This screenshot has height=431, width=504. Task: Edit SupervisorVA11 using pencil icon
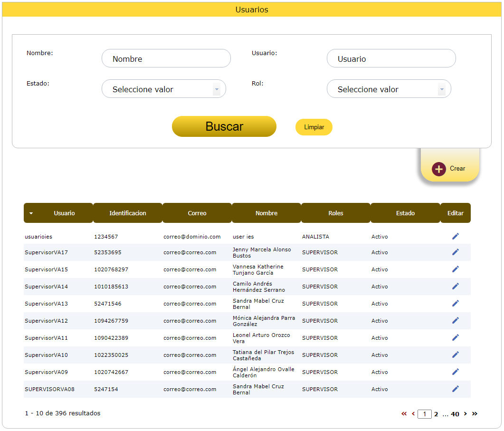coord(455,337)
